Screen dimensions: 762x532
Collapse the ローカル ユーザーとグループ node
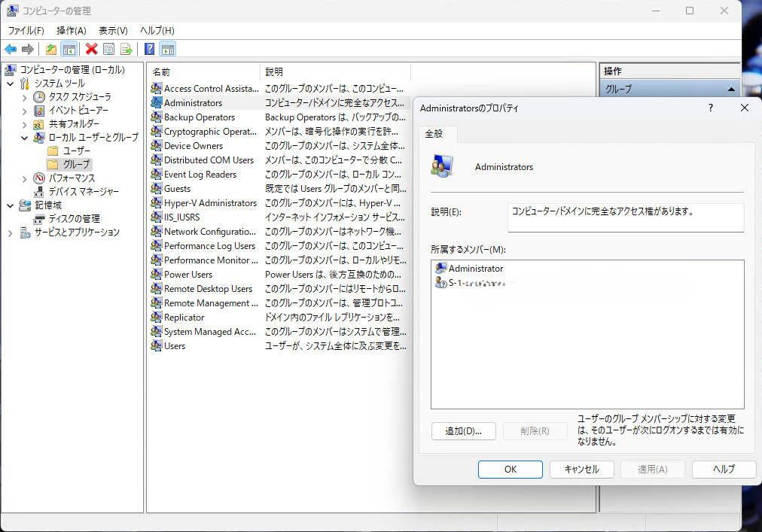click(x=23, y=137)
